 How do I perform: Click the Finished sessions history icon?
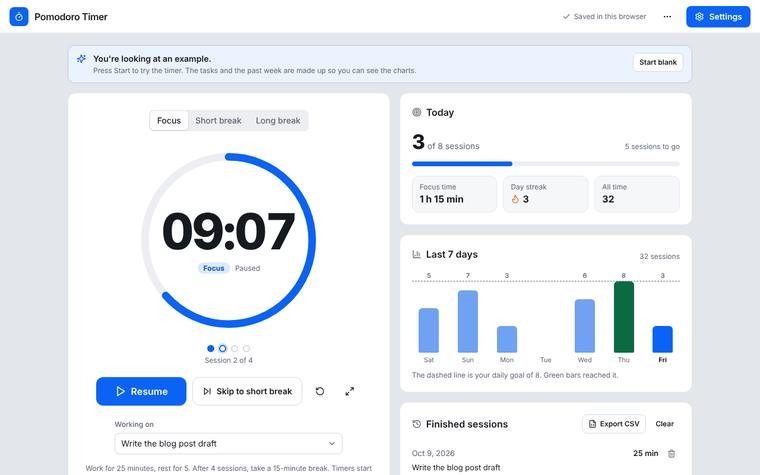416,424
